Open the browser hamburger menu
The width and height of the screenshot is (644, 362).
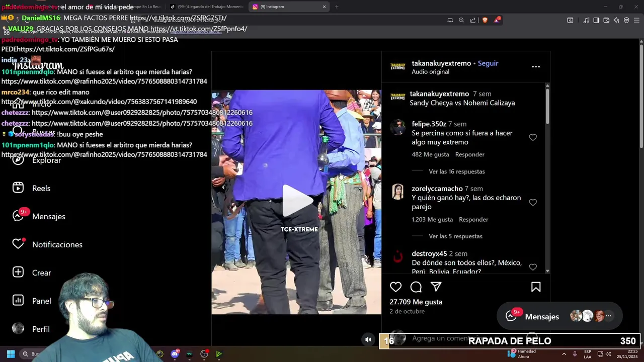tap(636, 20)
